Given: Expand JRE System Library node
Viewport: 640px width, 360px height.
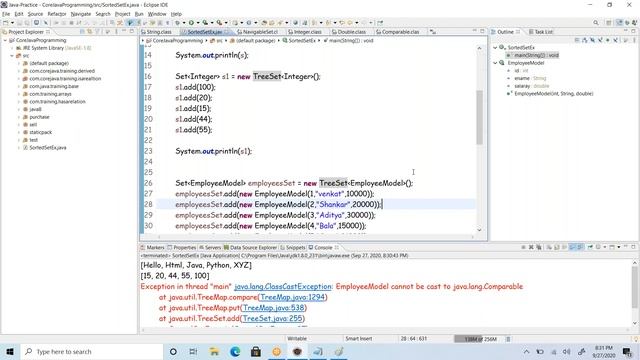Looking at the screenshot, I should 12,48.
